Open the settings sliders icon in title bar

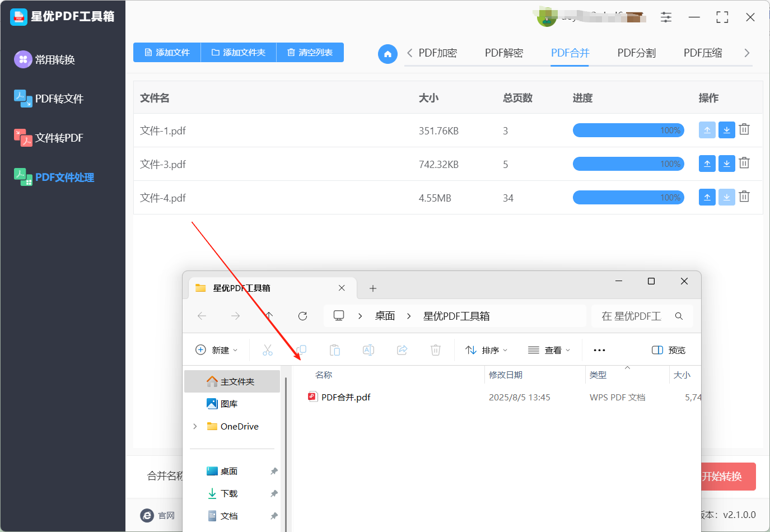pyautogui.click(x=666, y=17)
